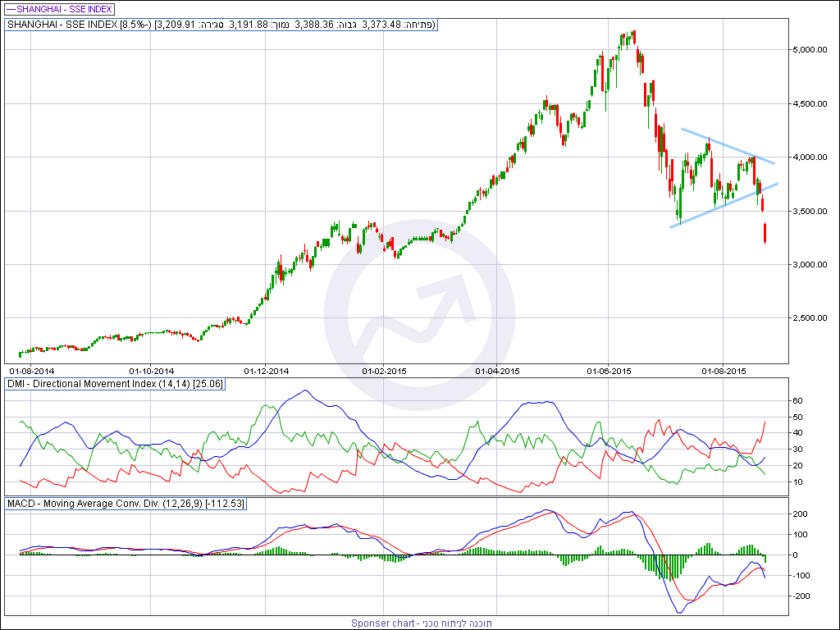Select the SSE INDEX price header text
The image size is (840, 630).
(221, 25)
